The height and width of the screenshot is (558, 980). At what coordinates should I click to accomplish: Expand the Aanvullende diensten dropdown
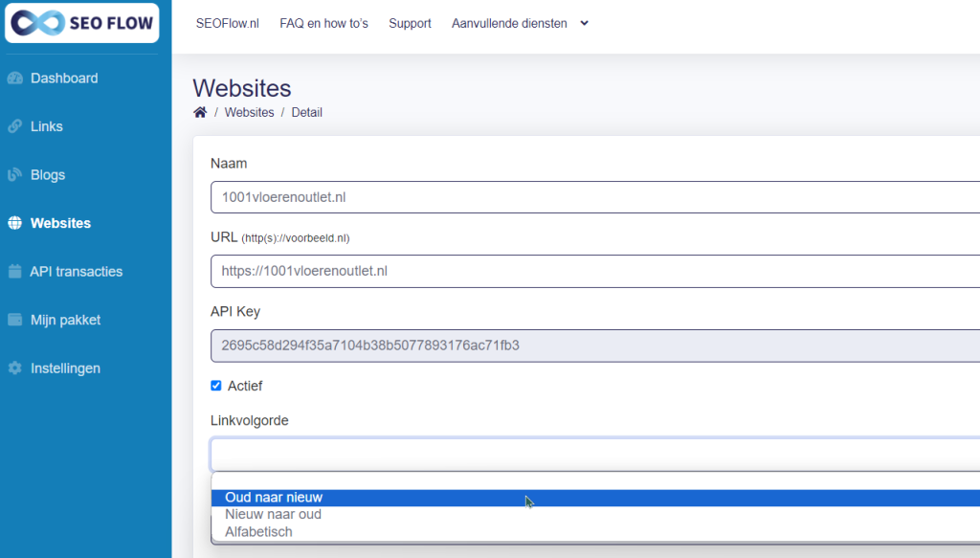click(x=520, y=23)
